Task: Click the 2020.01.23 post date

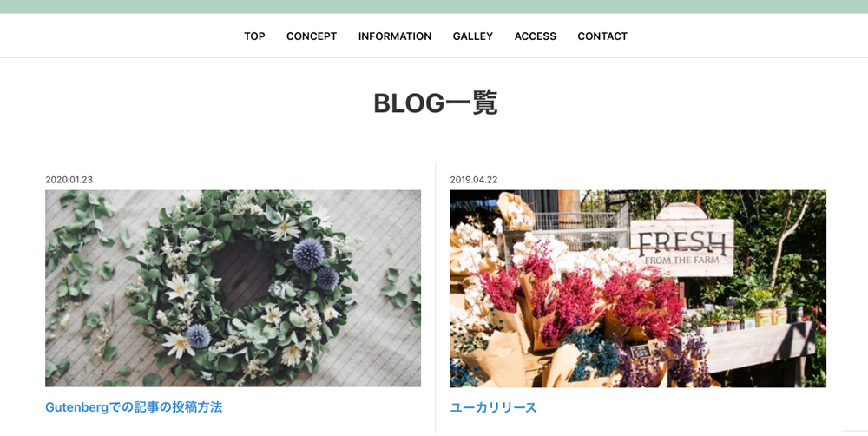Action: [x=69, y=180]
